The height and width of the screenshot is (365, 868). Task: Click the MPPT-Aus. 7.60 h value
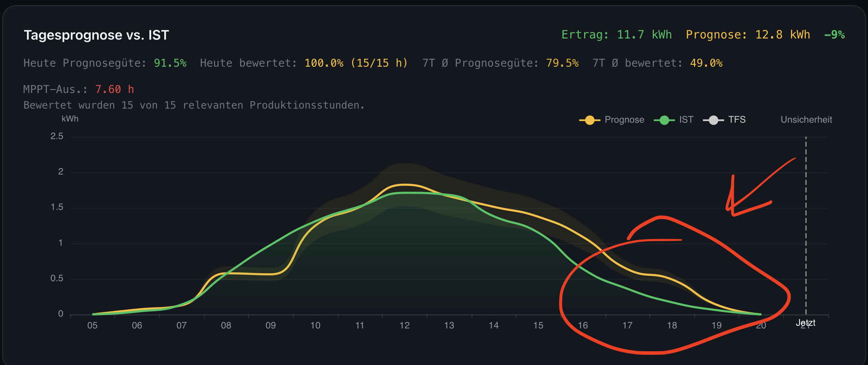coord(114,90)
